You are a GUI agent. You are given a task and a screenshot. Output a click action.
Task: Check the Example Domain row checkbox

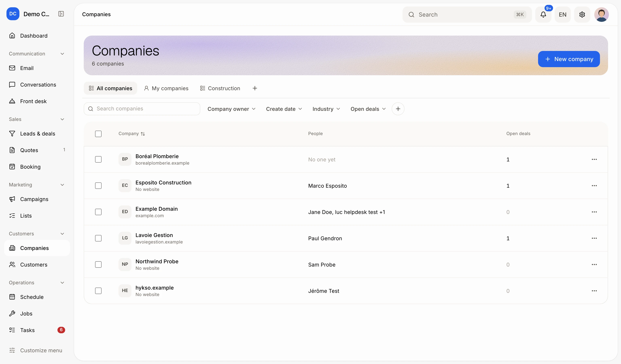coord(98,212)
